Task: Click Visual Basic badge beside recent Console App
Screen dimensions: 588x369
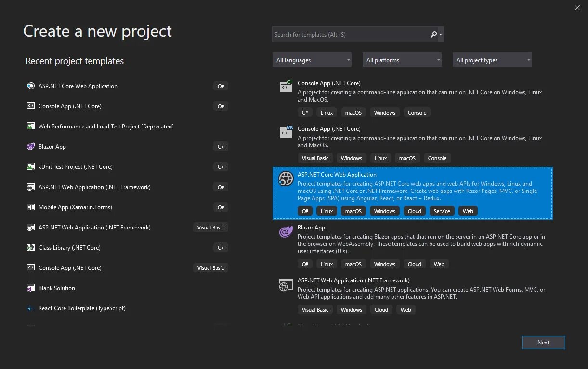Action: [x=211, y=268]
